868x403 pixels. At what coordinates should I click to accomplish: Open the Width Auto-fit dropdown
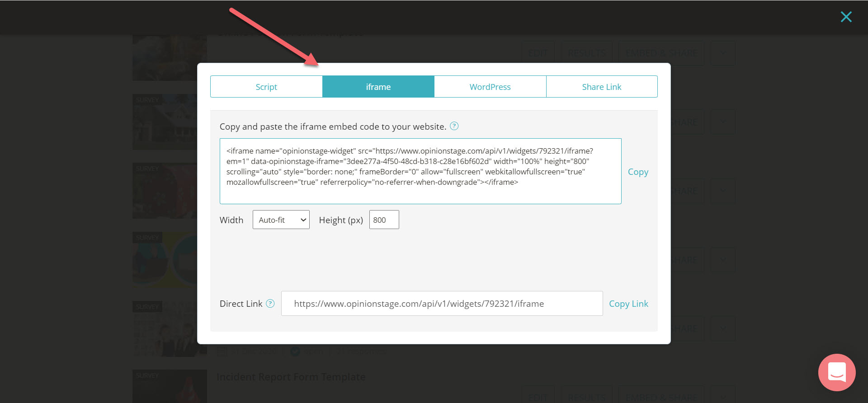(x=281, y=220)
